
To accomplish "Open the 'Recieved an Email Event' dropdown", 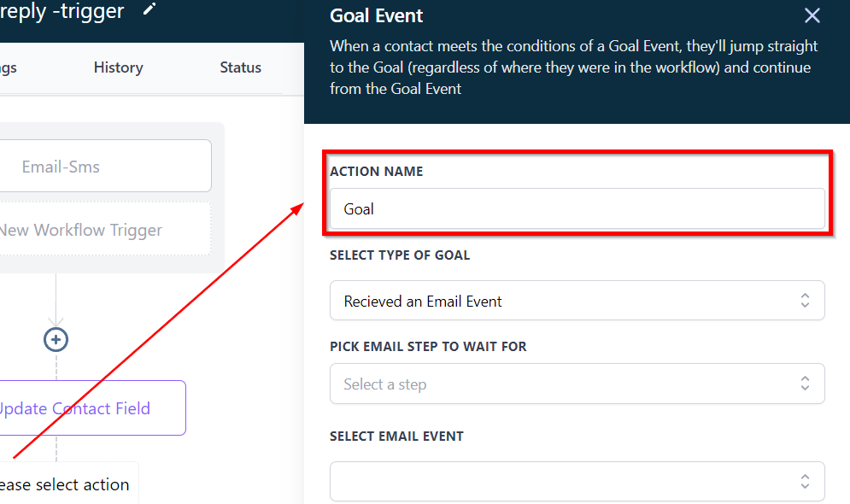I will (x=564, y=301).
